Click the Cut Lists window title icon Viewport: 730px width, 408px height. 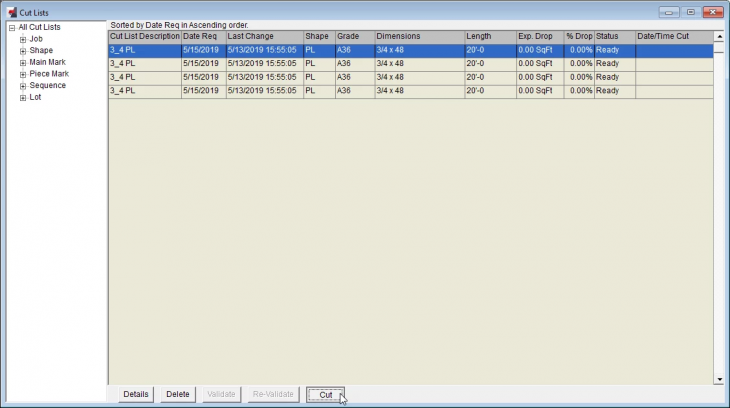[x=12, y=13]
